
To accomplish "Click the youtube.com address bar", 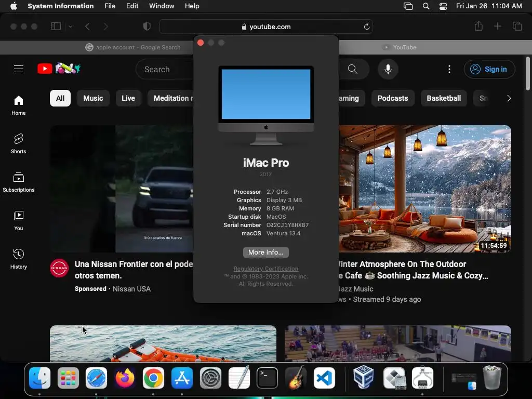I will point(266,26).
